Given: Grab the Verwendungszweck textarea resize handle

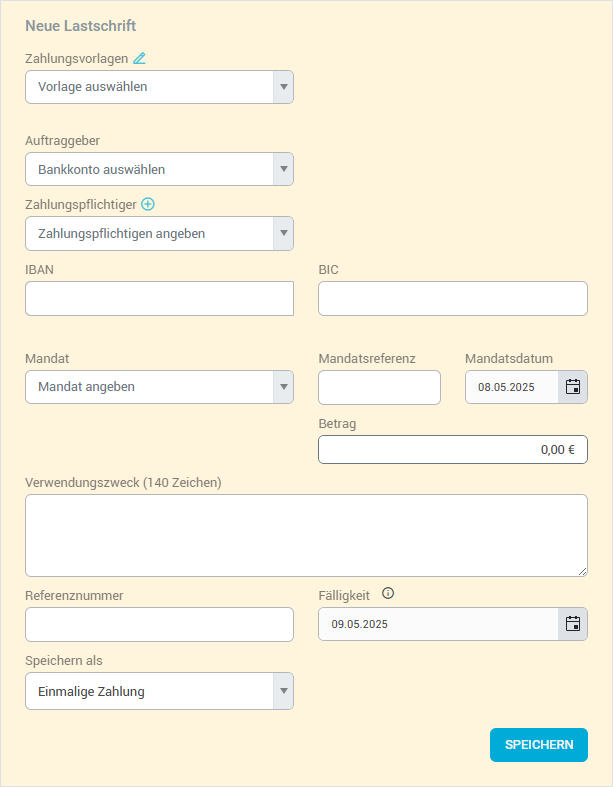Looking at the screenshot, I should (583, 572).
